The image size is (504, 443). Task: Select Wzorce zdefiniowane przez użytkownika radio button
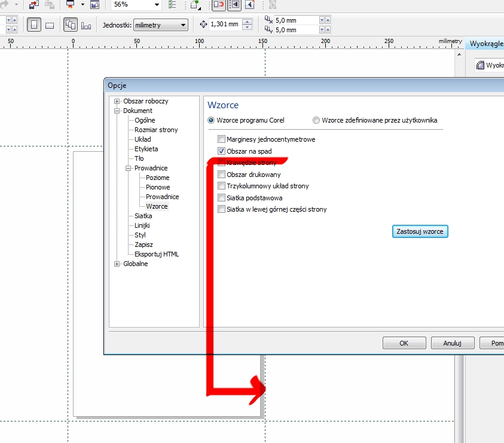coord(316,120)
